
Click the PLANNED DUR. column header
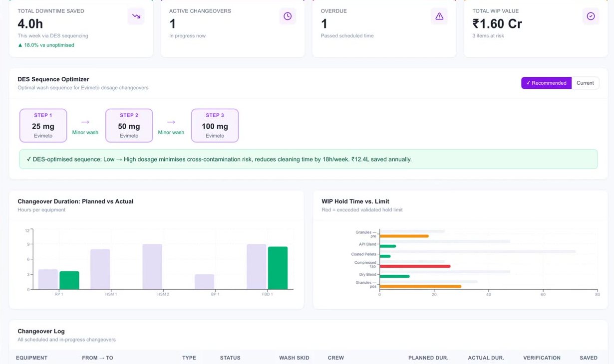coord(428,358)
